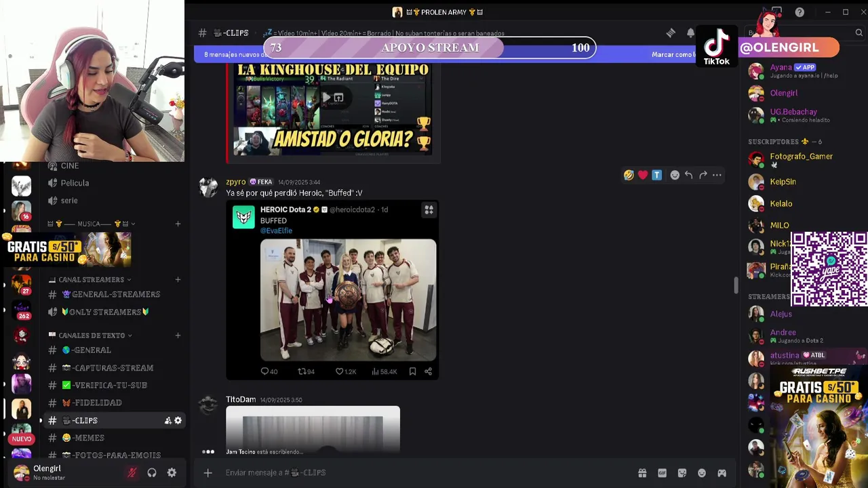
Task: Open attachment plus button in message bar
Action: coord(208,472)
